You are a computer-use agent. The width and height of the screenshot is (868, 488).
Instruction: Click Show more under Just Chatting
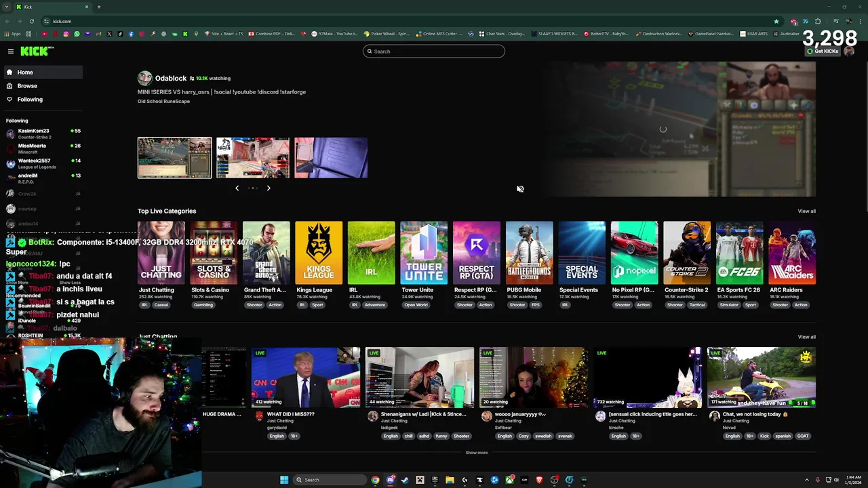tap(477, 453)
